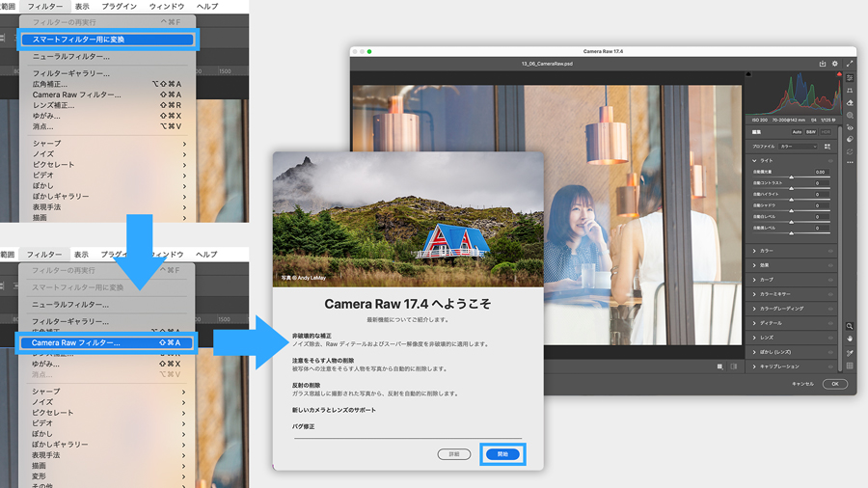
Task: Select the color sampler eyedropper tool
Action: click(x=850, y=352)
